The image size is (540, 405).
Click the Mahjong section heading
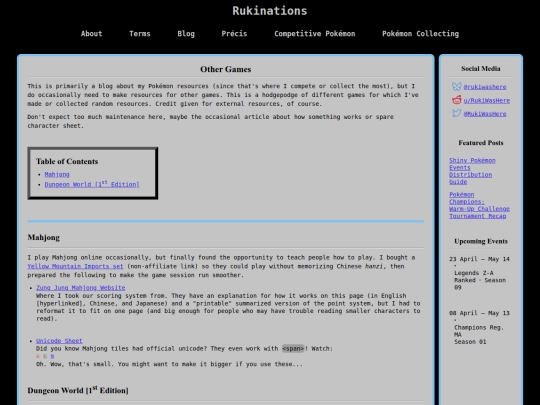tap(44, 238)
